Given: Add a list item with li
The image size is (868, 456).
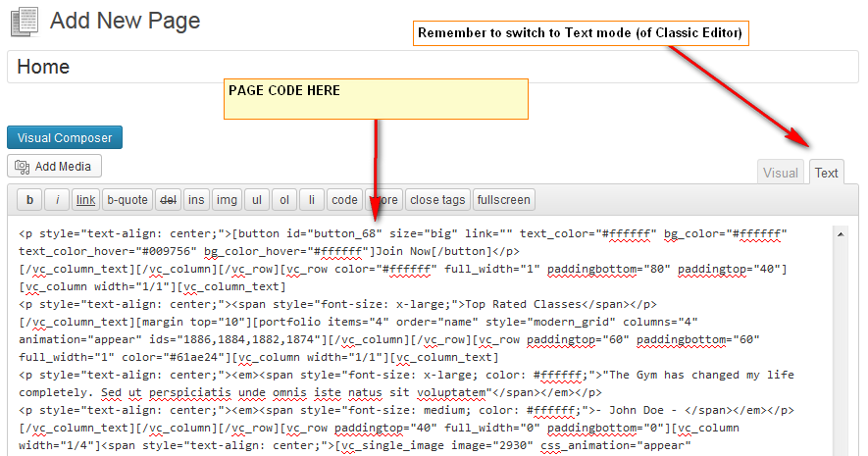Looking at the screenshot, I should coord(312,200).
